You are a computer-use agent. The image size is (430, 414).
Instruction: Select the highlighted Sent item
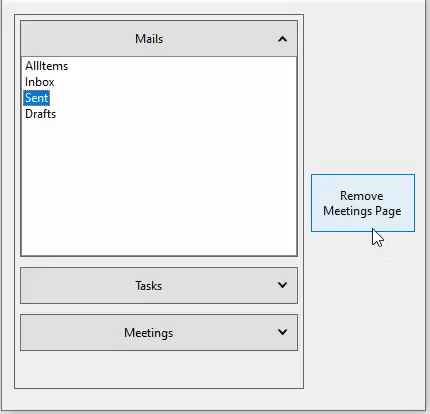[x=37, y=98]
